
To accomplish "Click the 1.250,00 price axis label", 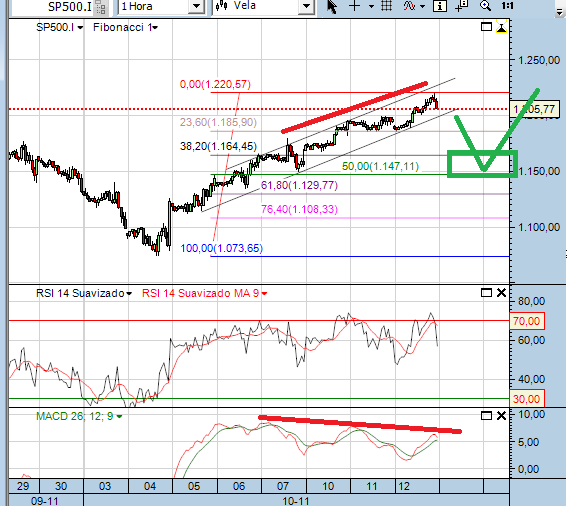I will (539, 60).
